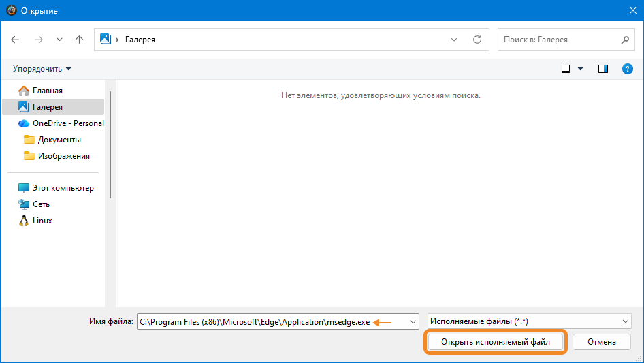
Task: Refresh the Галерея folder view
Action: 477,40
